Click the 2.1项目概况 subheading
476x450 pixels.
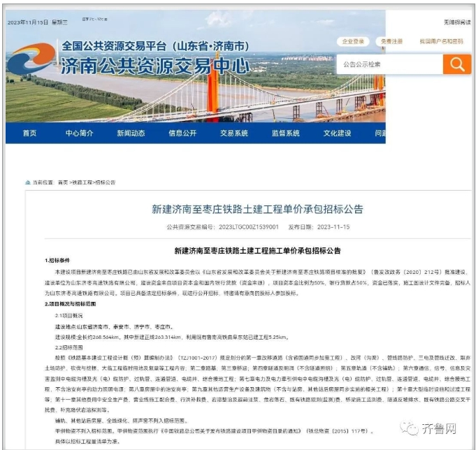pyautogui.click(x=68, y=316)
